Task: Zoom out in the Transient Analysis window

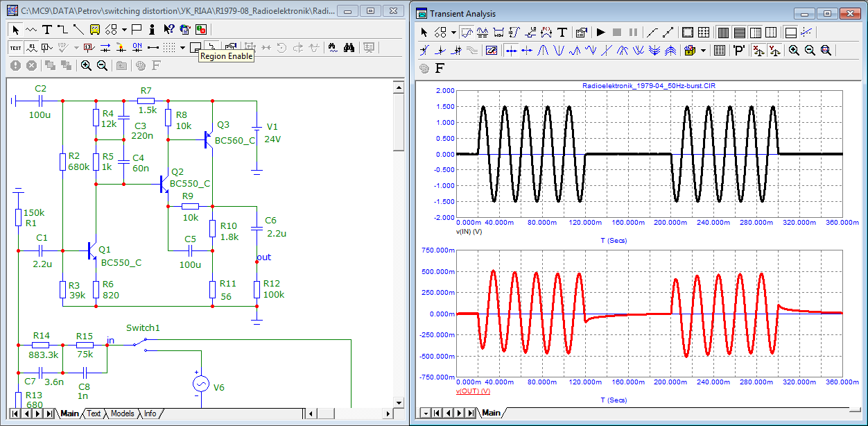Action: (810, 50)
